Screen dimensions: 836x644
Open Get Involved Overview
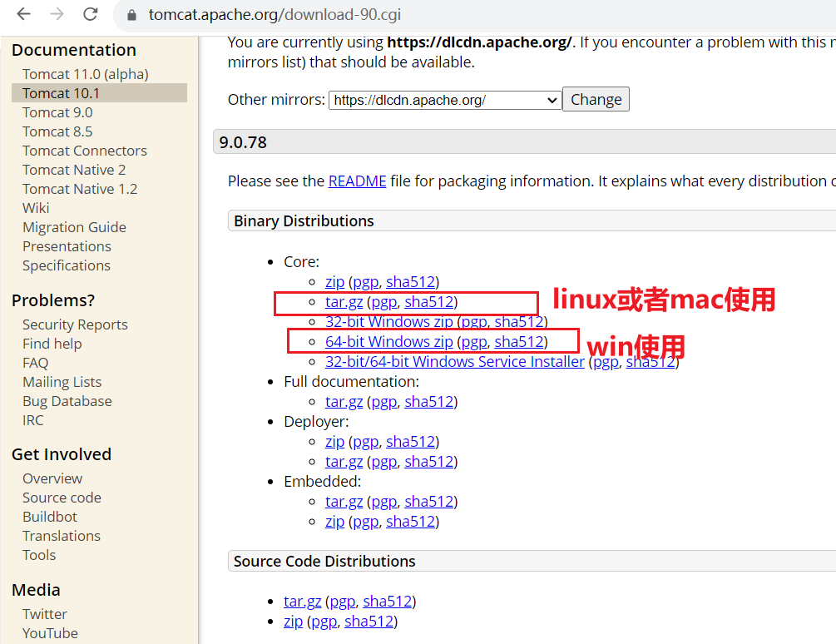tap(52, 478)
